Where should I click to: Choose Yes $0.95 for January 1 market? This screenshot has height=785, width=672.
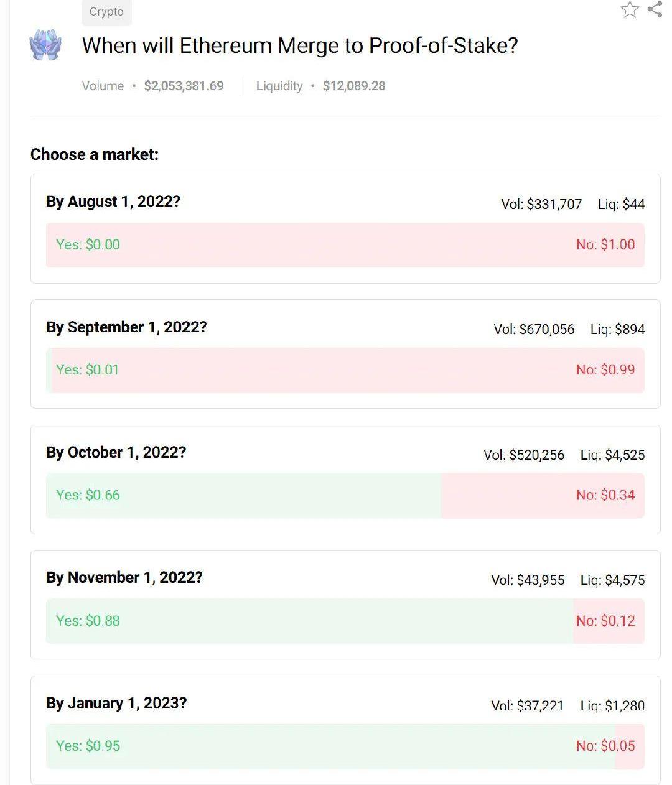(88, 746)
